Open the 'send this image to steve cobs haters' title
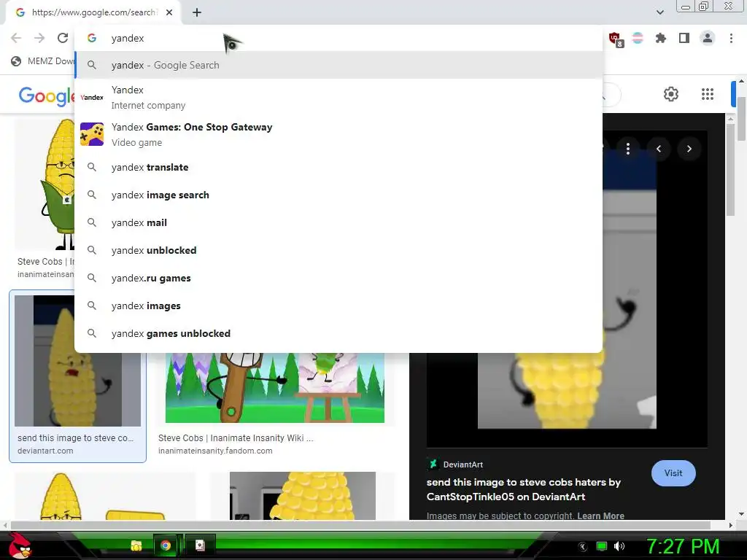 523,489
